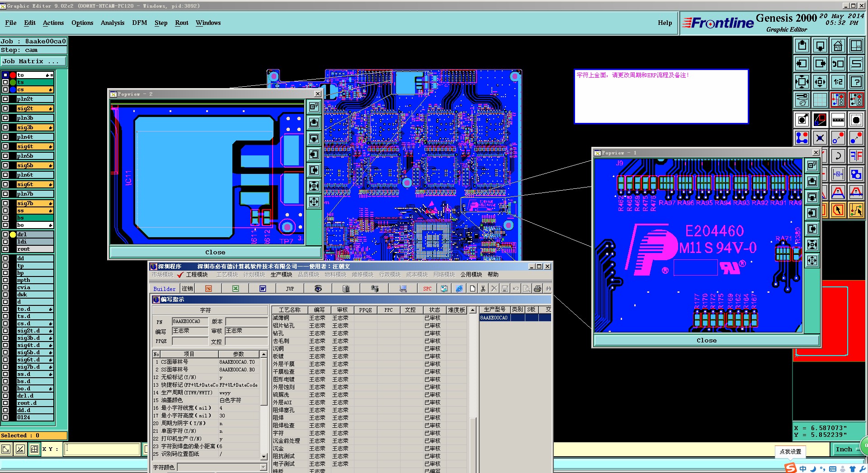Click the red color dot of 'to' layer
Image resolution: width=868 pixels, height=473 pixels.
coord(13,75)
